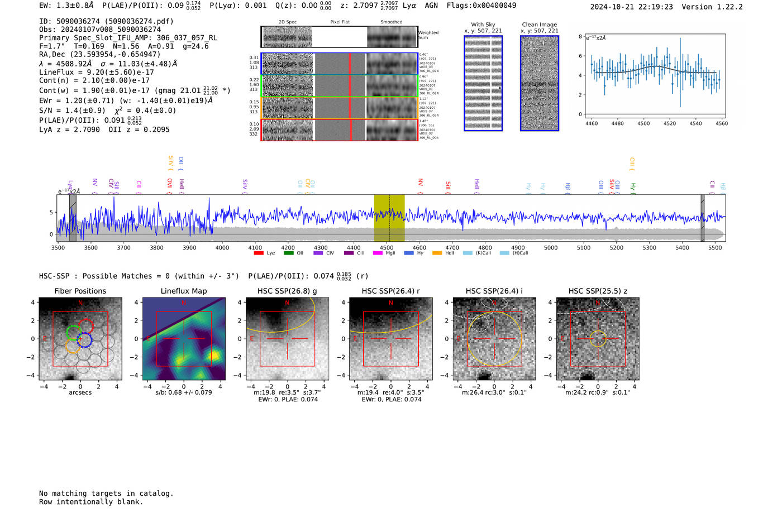Click the gray hatched band near 5460
Viewport: 782px width, 532px height.
coord(703,218)
